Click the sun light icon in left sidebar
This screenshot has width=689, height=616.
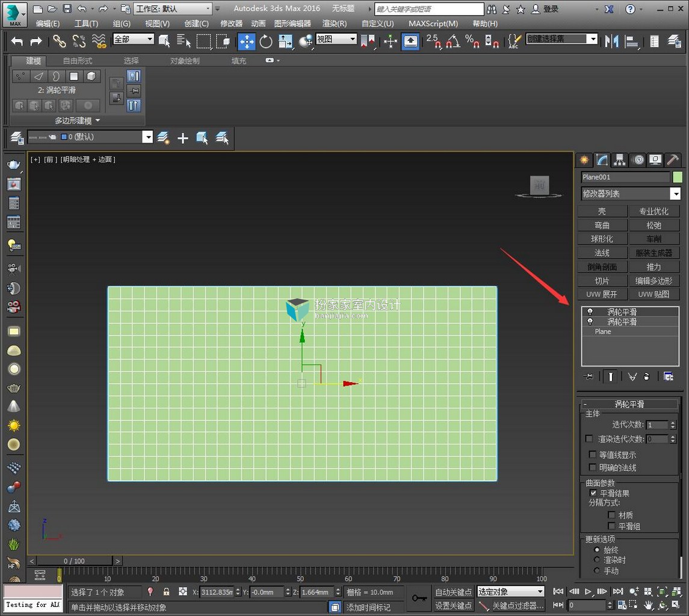14,426
